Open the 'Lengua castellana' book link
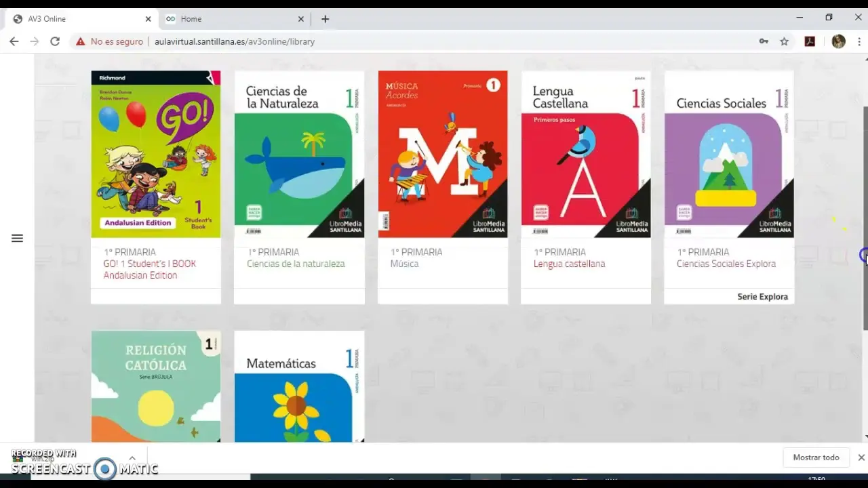 pos(569,264)
